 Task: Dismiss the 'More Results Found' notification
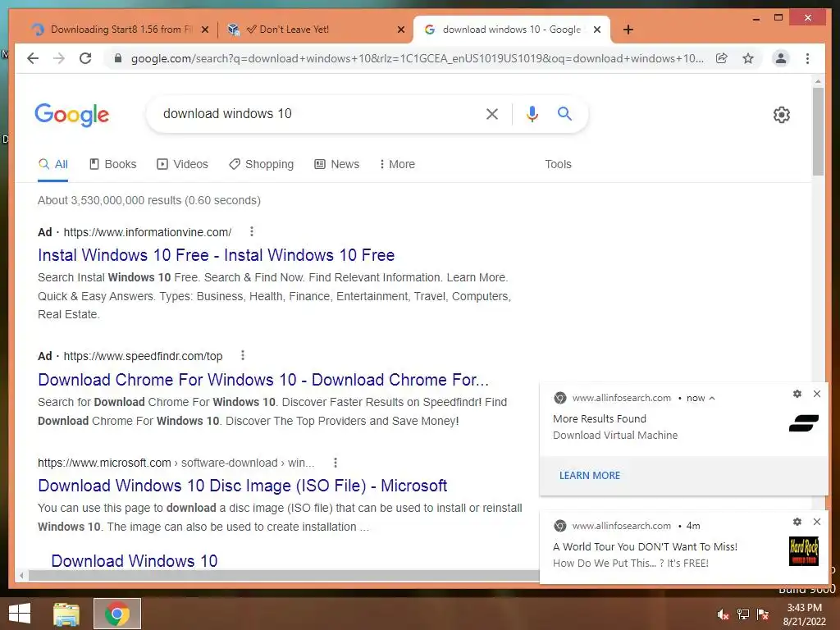[817, 394]
